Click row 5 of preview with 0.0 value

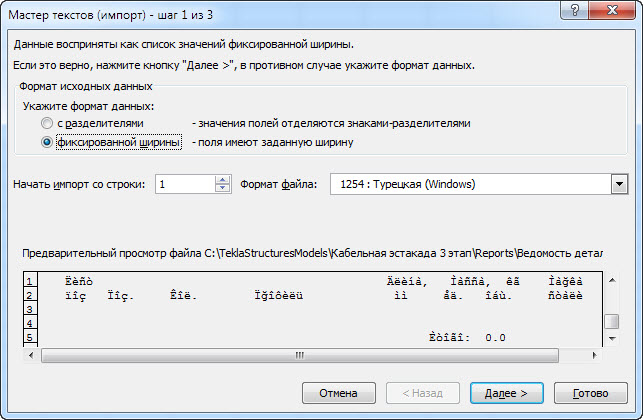point(312,338)
